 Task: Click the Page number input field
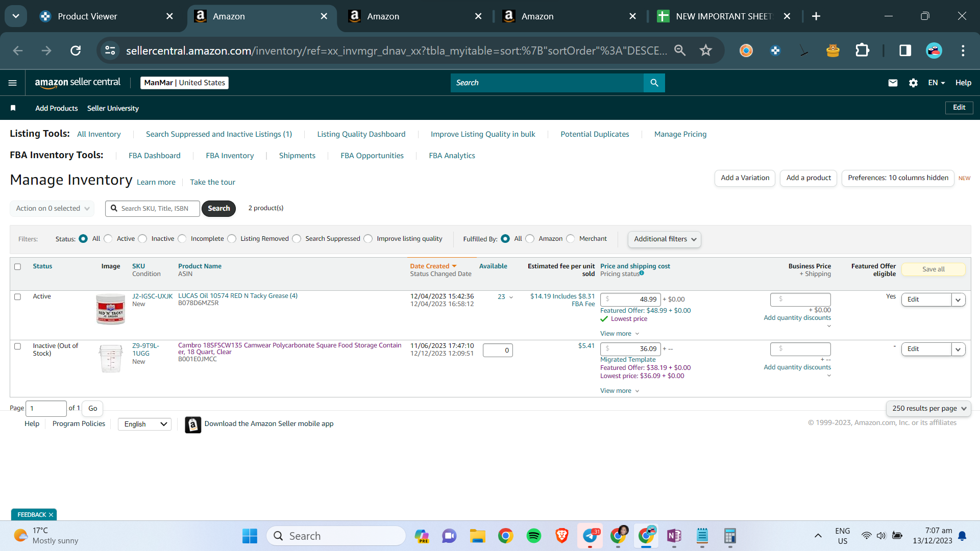pyautogui.click(x=46, y=408)
